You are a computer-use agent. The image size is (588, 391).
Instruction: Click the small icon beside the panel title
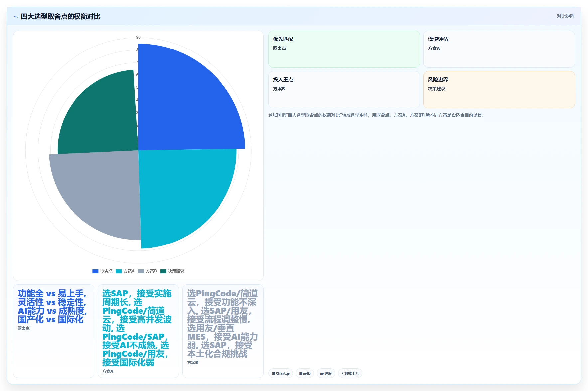pos(16,17)
